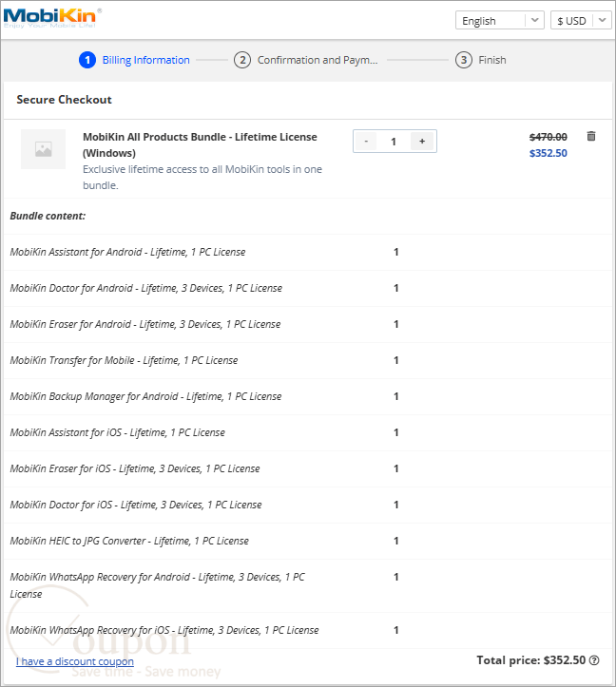
Task: Click 'MobiKin Assistant for Android' row
Action: pos(308,253)
